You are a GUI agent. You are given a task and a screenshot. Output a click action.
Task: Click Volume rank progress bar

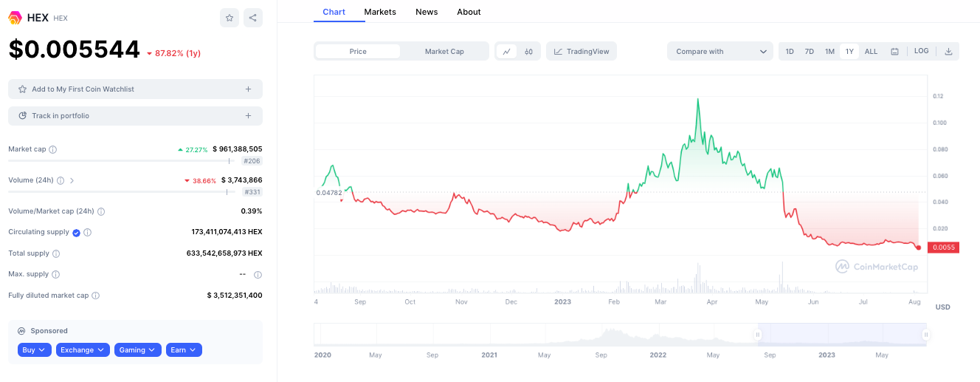tap(122, 191)
